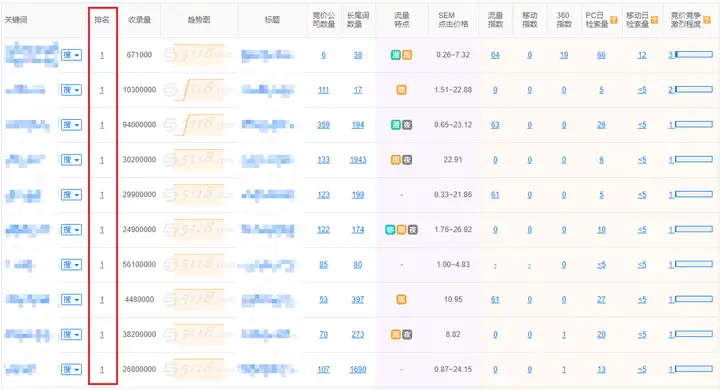Click orange 周 traffic icon in 30200000 row

click(395, 160)
